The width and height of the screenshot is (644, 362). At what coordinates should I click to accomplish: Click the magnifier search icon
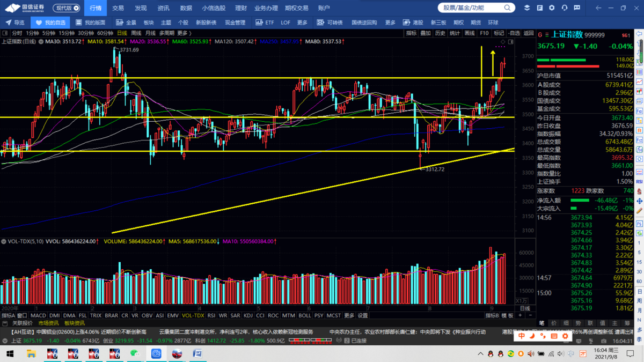coord(508,8)
